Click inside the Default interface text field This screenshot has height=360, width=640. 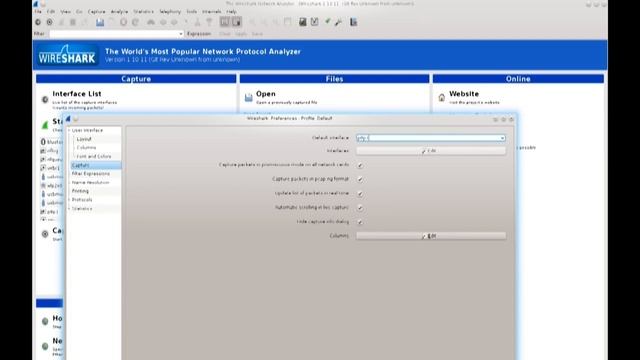coord(427,138)
